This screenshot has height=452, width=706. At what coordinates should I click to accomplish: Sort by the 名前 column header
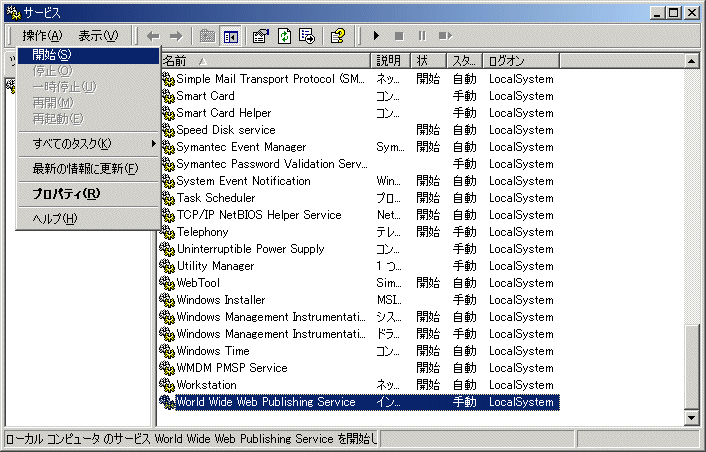[266, 60]
